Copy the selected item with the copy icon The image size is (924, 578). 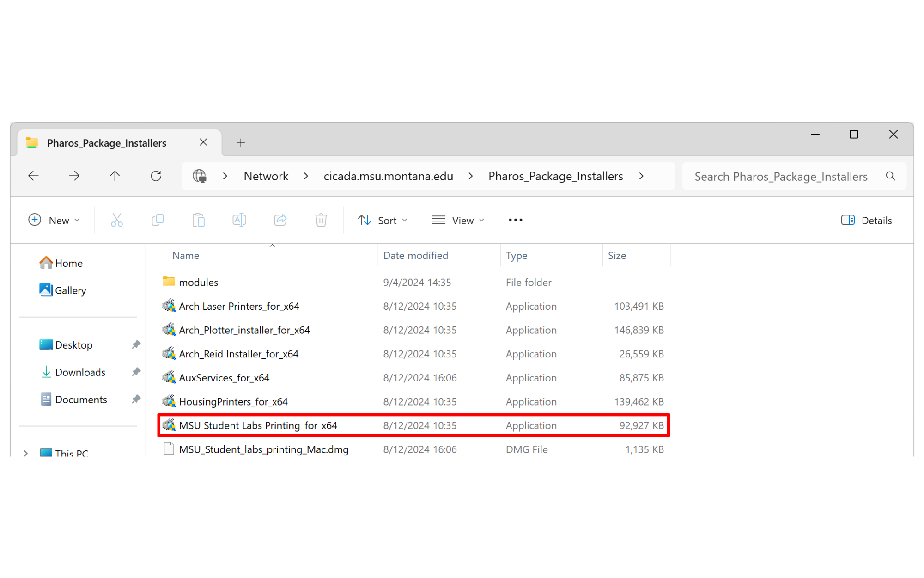158,220
